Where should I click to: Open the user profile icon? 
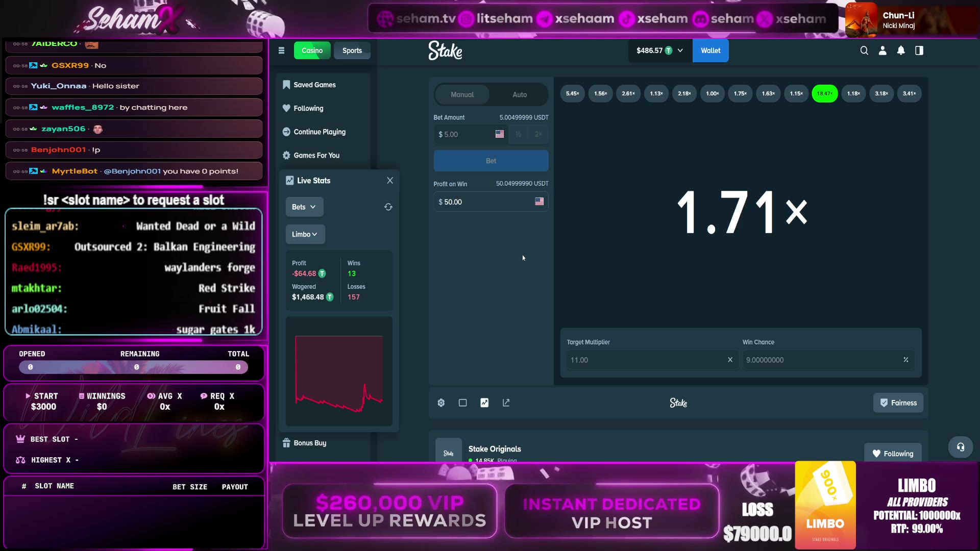(883, 51)
